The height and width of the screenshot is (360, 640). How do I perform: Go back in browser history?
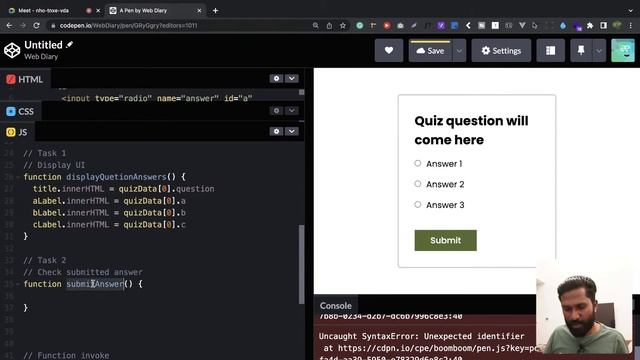(x=9, y=25)
